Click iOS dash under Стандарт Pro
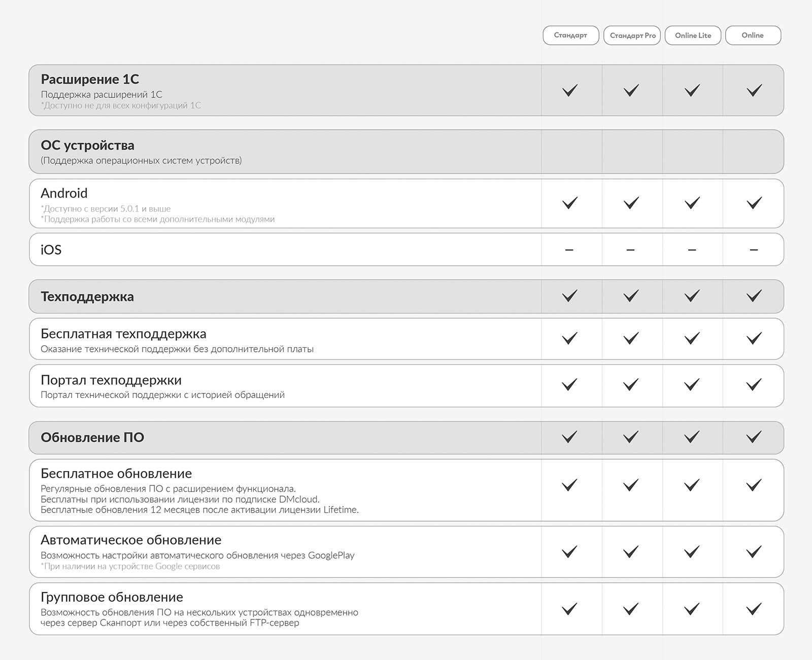812x660 pixels. (x=630, y=250)
